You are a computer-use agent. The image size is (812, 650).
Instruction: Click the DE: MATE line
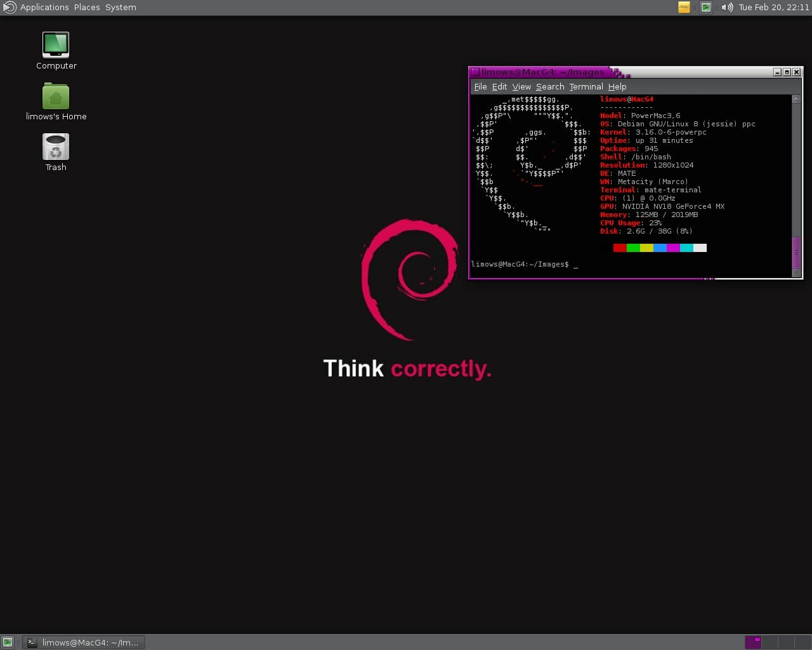coord(618,173)
